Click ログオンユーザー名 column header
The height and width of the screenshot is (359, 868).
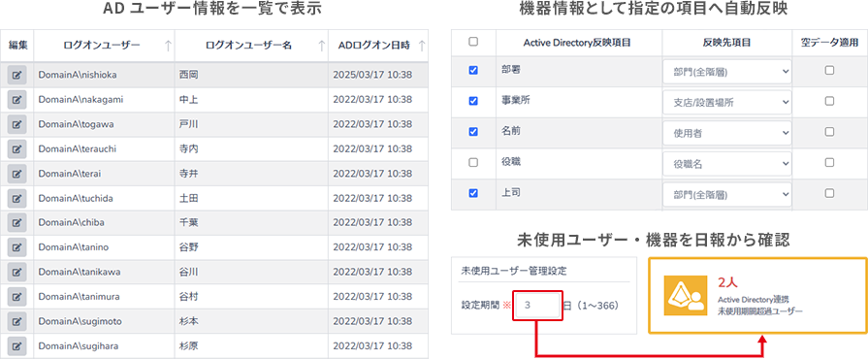click(x=252, y=46)
